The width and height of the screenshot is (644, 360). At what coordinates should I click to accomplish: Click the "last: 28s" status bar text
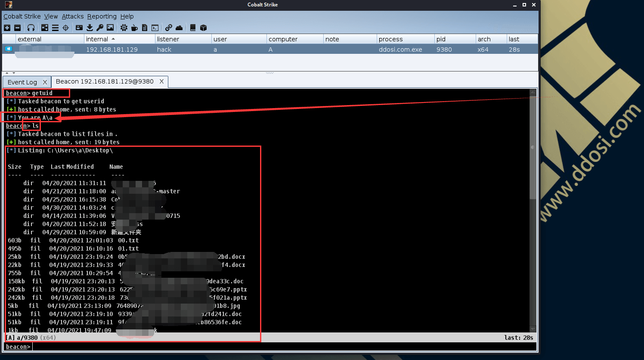point(519,338)
